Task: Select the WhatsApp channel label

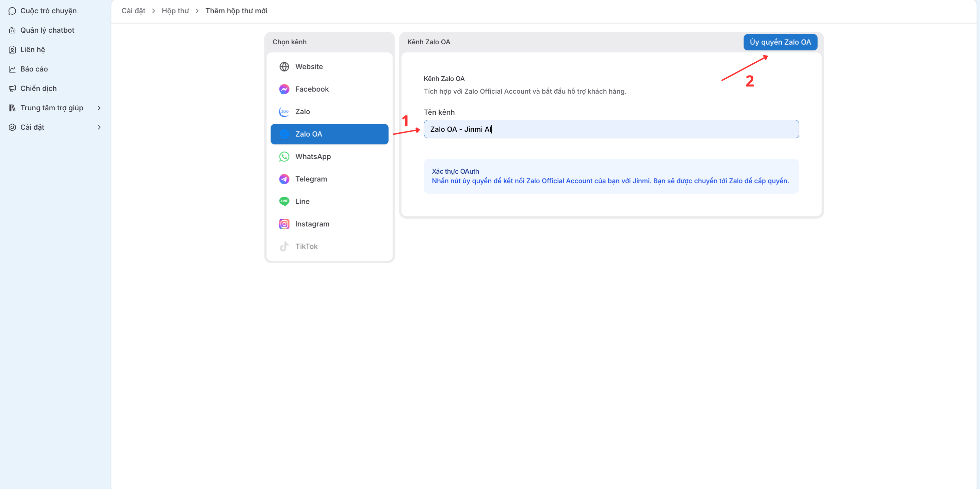Action: click(x=313, y=157)
